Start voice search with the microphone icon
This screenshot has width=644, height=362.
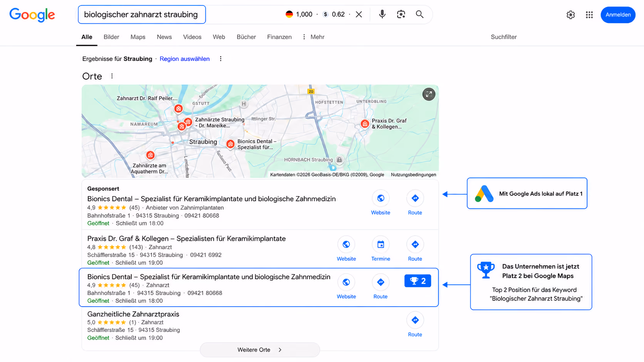[382, 15]
